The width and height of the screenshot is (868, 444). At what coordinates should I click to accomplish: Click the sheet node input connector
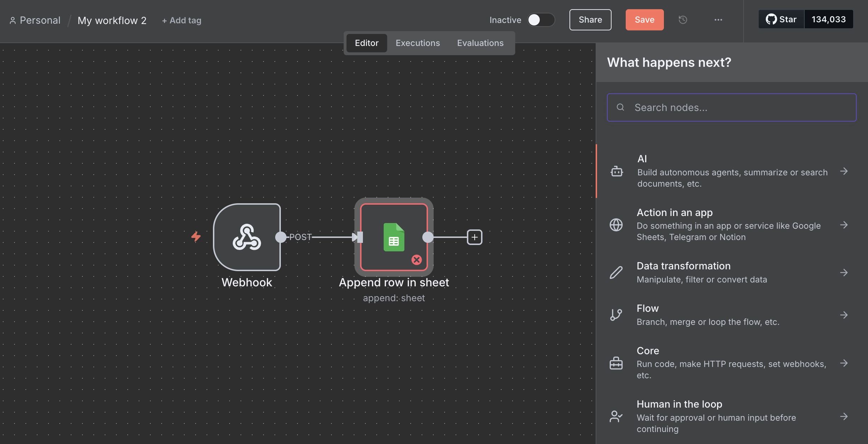360,237
